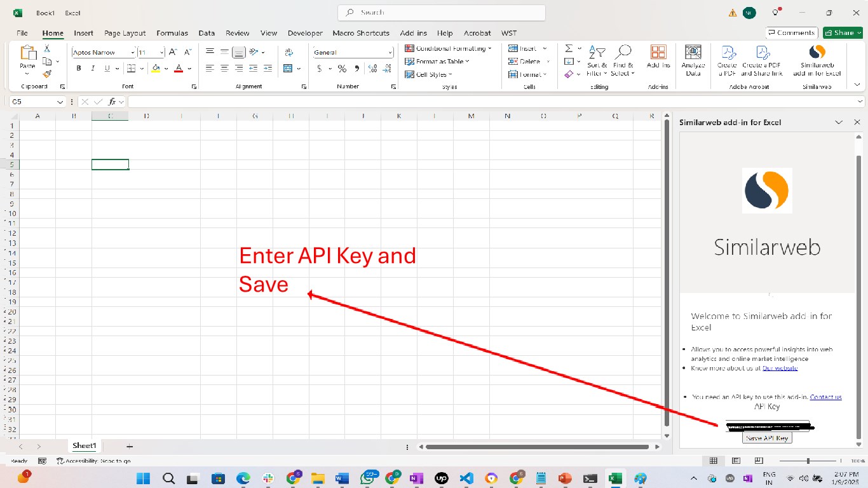Switch to the Data tab
This screenshot has height=488, width=868.
pyautogui.click(x=207, y=33)
